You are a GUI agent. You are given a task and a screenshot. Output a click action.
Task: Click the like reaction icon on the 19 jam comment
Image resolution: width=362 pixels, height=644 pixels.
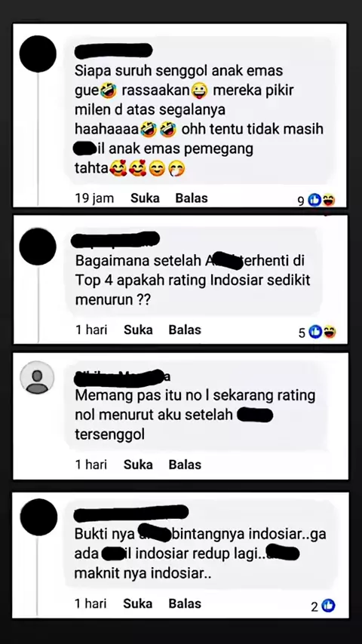click(x=314, y=201)
